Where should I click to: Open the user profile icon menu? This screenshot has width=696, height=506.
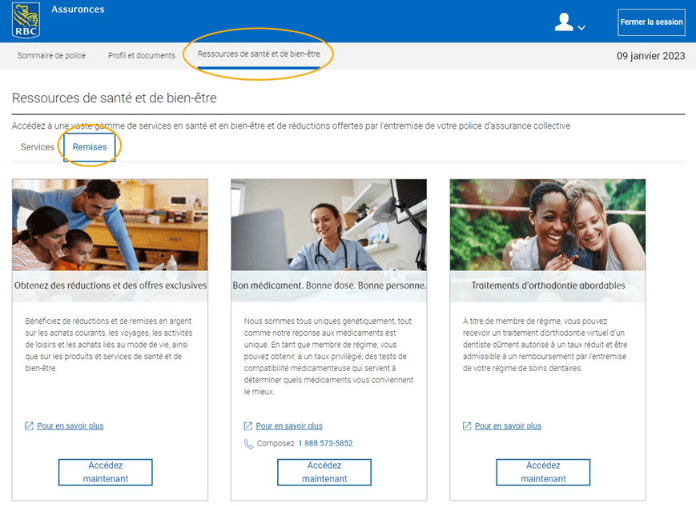coord(564,22)
